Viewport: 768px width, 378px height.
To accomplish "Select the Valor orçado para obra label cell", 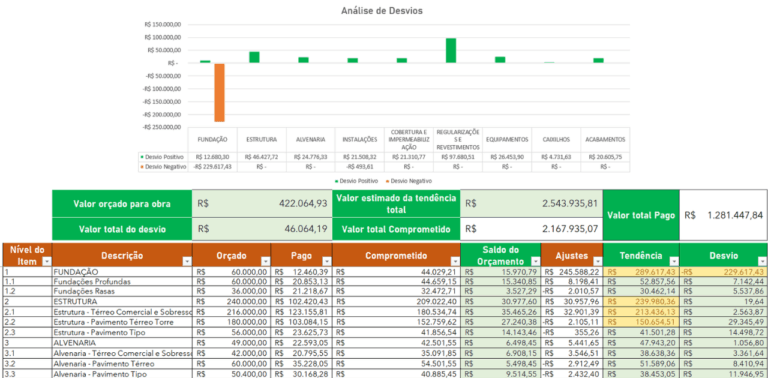I will (122, 204).
